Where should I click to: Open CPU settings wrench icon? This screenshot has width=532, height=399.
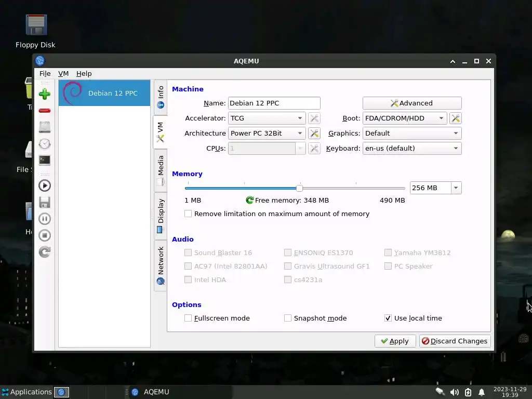[314, 148]
